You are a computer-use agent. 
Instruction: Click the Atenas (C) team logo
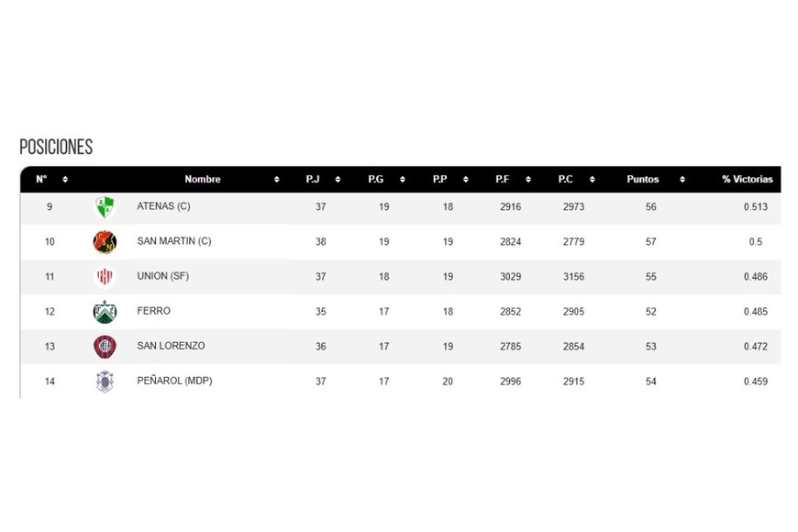[105, 207]
